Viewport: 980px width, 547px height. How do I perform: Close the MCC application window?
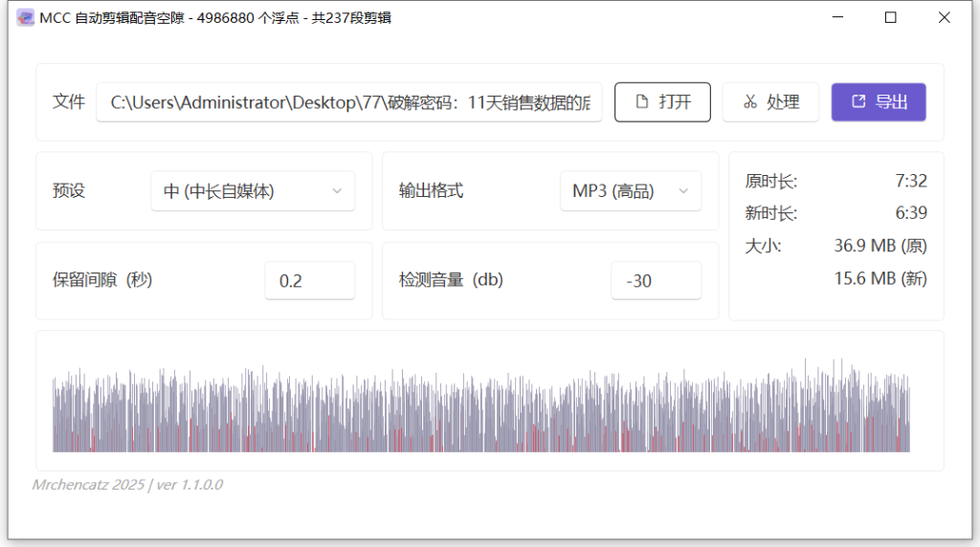tap(944, 17)
